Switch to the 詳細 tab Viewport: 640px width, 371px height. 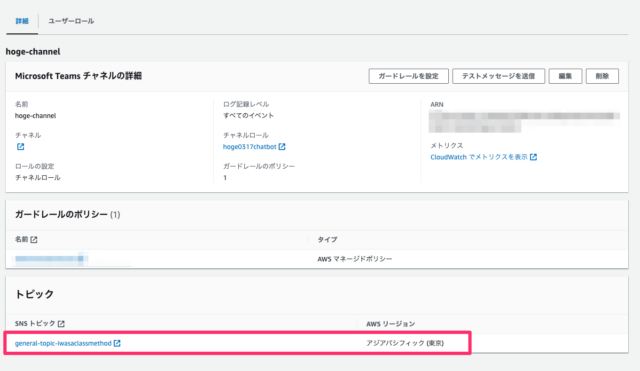(22, 21)
